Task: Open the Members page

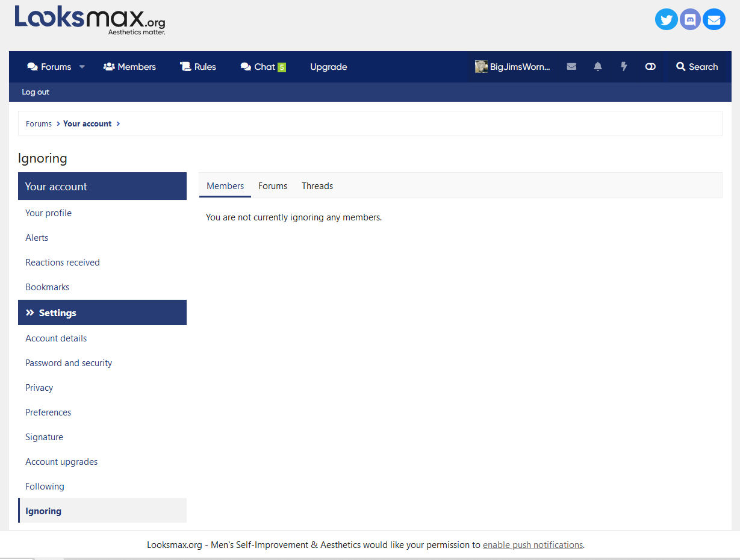Action: pyautogui.click(x=129, y=67)
